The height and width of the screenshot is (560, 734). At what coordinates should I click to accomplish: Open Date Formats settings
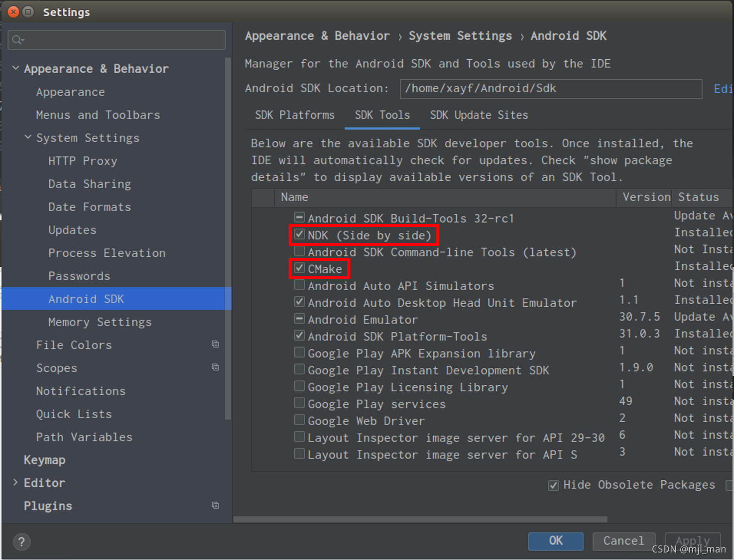tap(90, 207)
